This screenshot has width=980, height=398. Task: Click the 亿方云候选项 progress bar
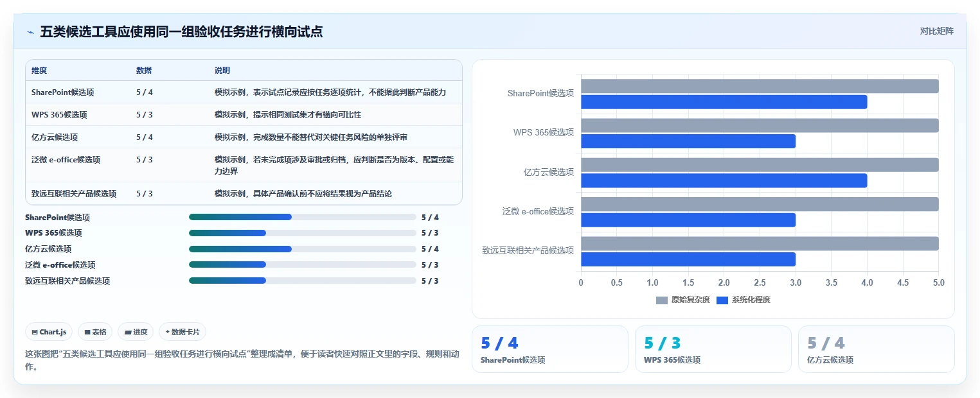(x=303, y=249)
